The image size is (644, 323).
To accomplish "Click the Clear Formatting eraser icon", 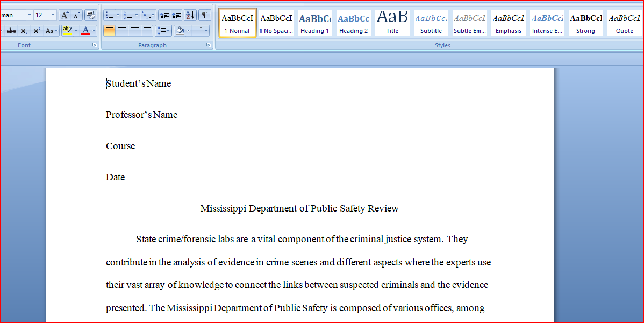I will tap(91, 15).
